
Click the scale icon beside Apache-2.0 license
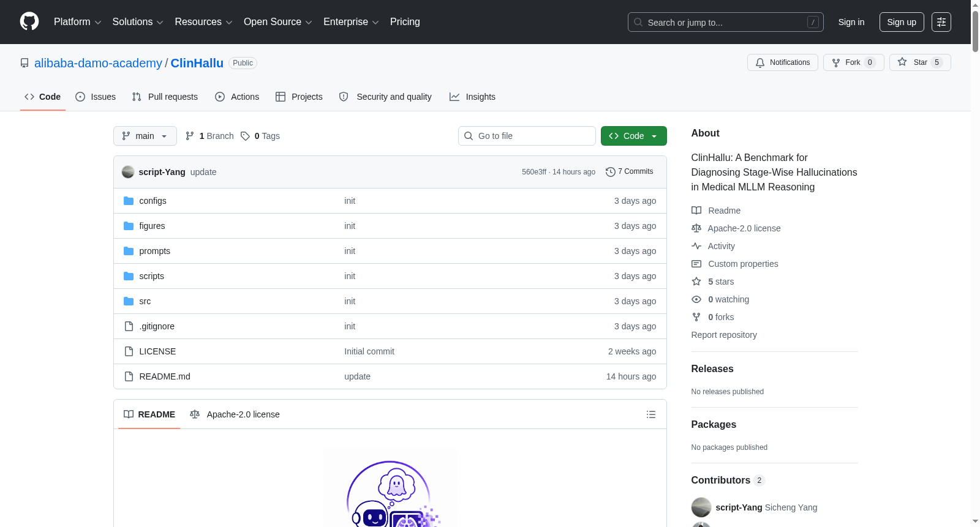[x=696, y=228]
